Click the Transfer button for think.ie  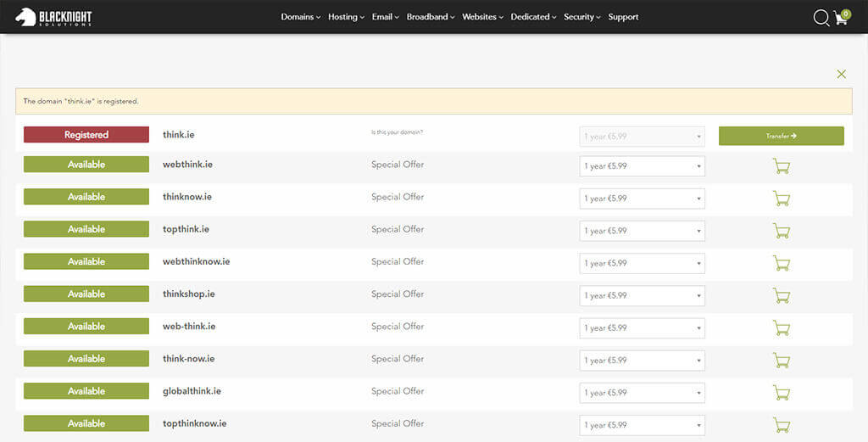[x=781, y=136]
